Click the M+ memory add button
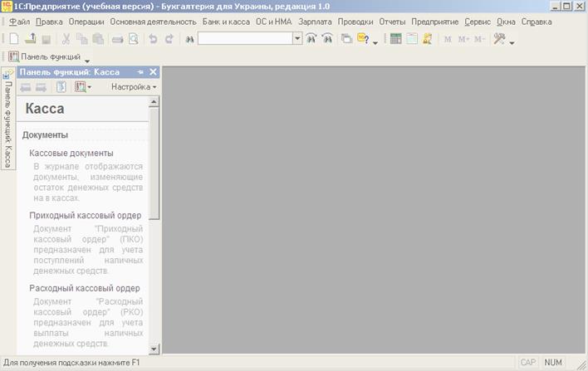Image resolution: width=588 pixels, height=371 pixels. click(x=463, y=39)
